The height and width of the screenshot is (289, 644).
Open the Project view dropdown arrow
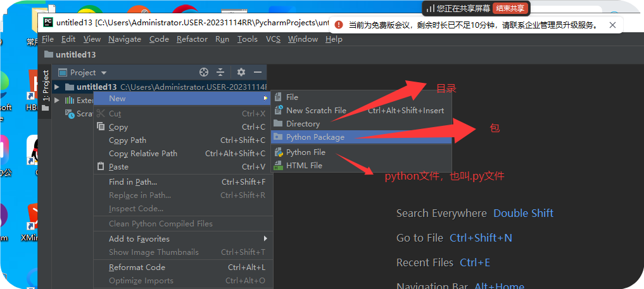(104, 73)
